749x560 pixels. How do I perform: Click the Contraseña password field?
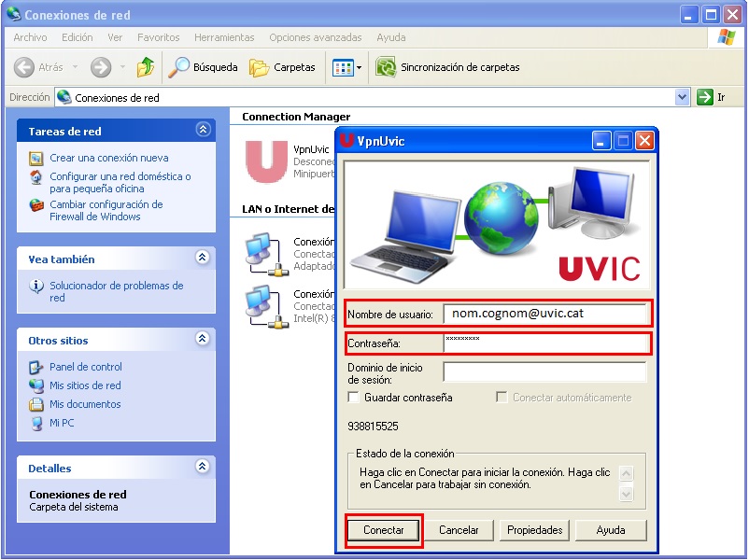coord(544,343)
